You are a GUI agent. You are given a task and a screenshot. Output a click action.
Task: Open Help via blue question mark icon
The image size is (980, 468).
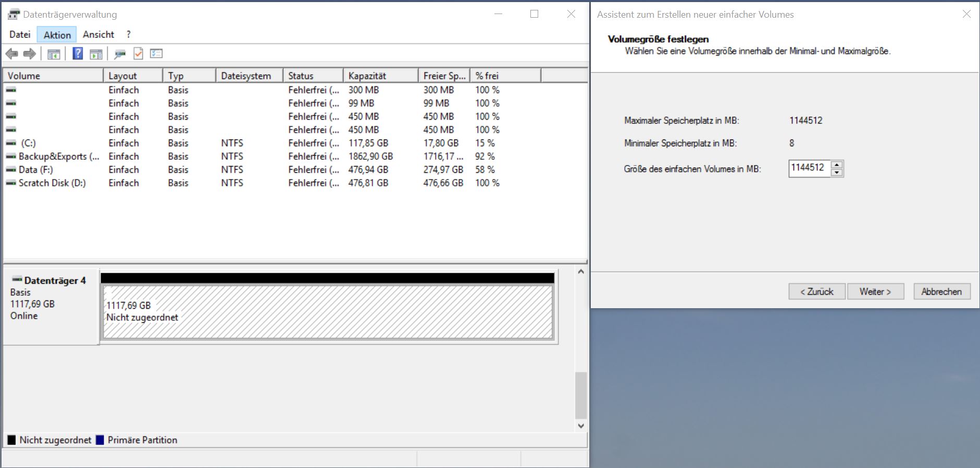point(78,54)
